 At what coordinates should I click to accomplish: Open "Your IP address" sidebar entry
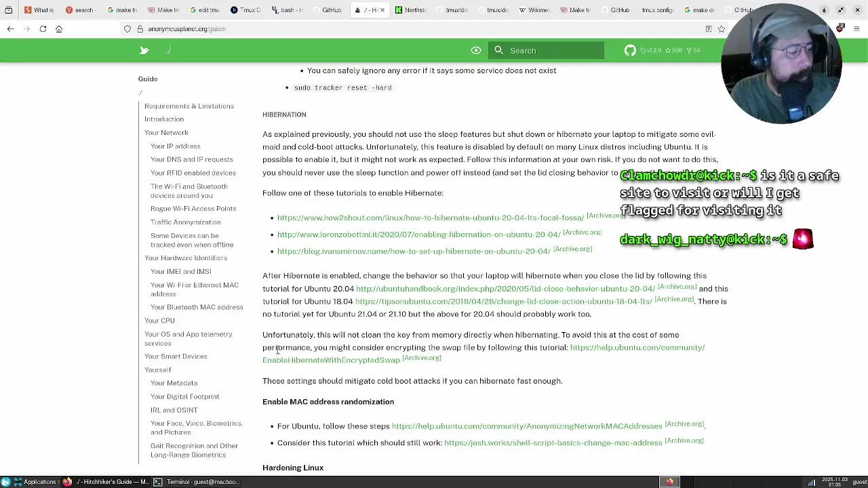tap(176, 146)
